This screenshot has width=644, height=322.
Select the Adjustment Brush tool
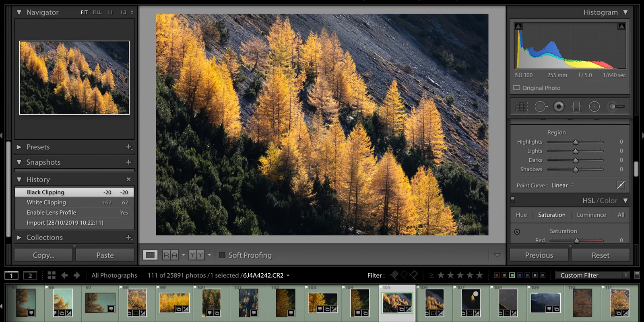(616, 107)
